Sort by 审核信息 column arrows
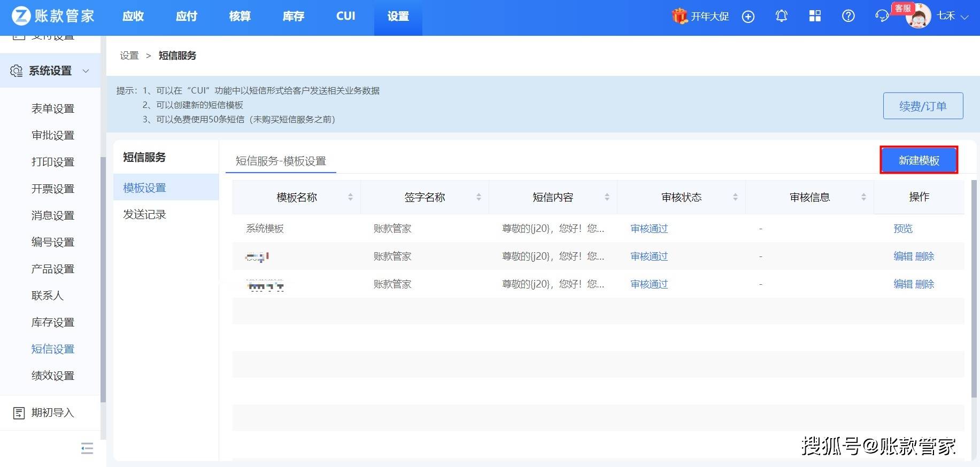The height and width of the screenshot is (467, 980). click(x=863, y=197)
